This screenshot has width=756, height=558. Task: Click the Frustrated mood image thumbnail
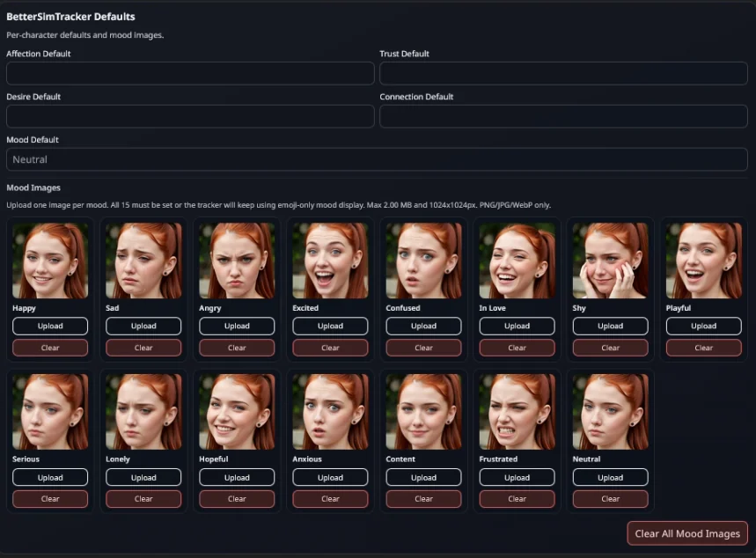coord(517,412)
